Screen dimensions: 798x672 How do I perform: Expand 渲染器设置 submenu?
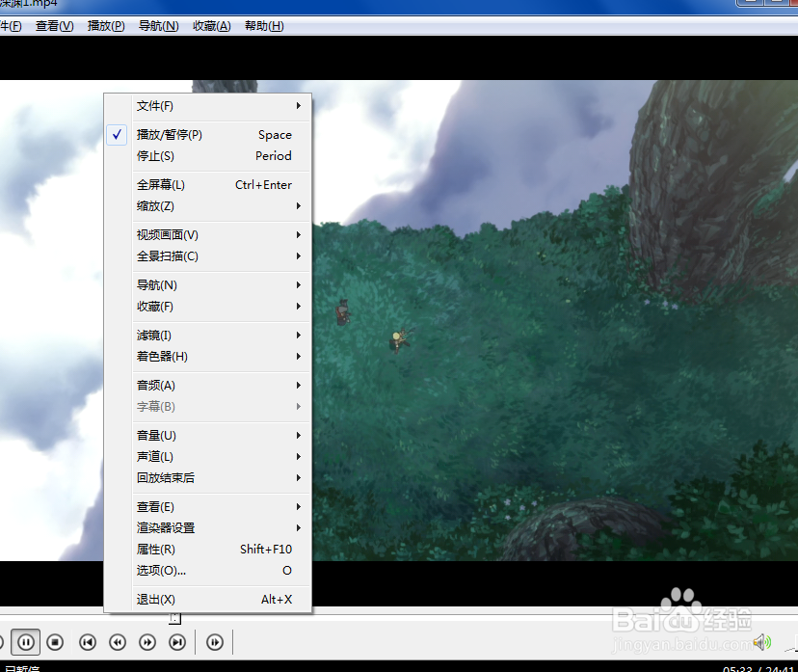[207, 528]
